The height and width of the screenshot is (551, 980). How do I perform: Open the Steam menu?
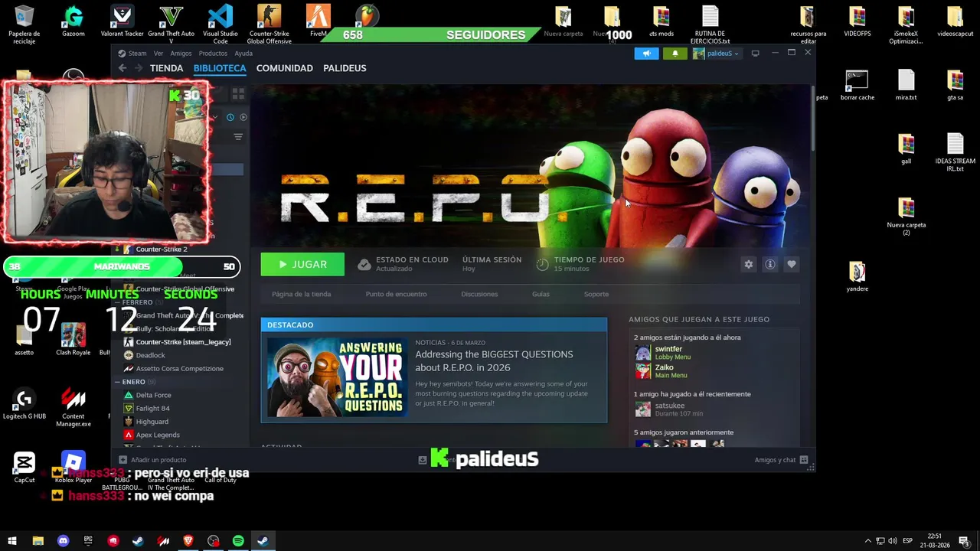point(132,54)
